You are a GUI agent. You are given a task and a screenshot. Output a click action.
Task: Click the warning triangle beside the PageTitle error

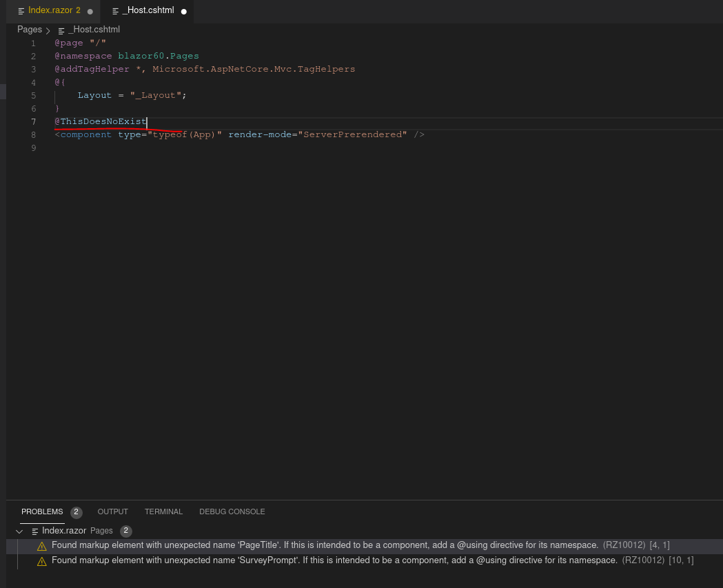point(42,545)
